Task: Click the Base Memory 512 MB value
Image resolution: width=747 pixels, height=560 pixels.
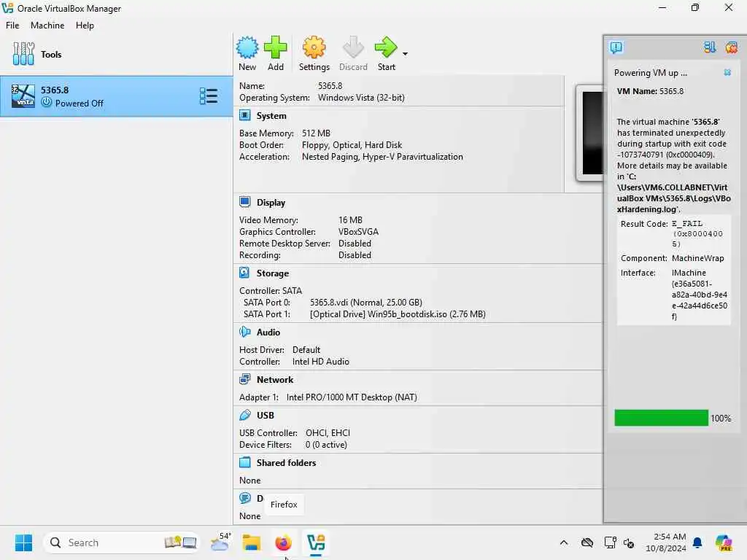Action: 316,133
